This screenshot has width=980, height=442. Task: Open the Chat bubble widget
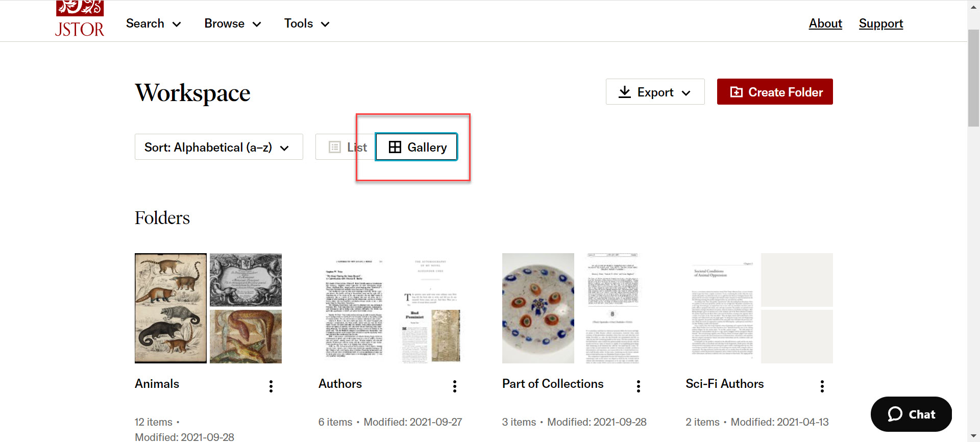(911, 414)
